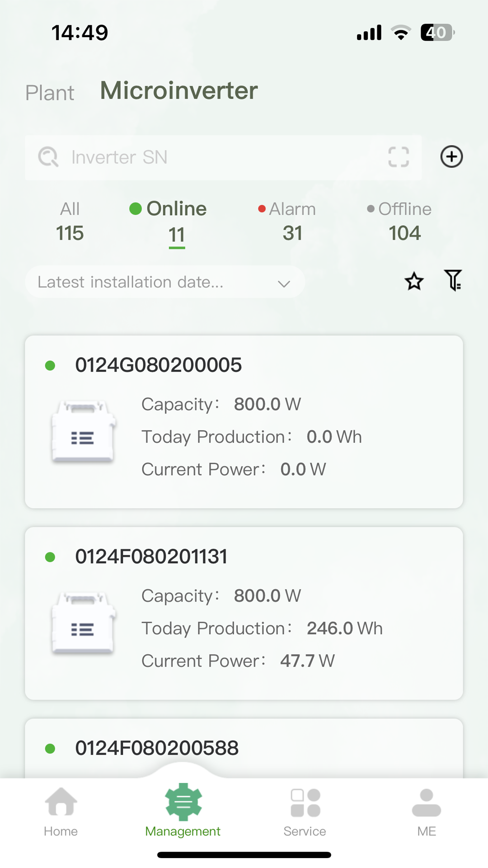Show All 115 inverters
488x868 pixels.
pyautogui.click(x=70, y=222)
